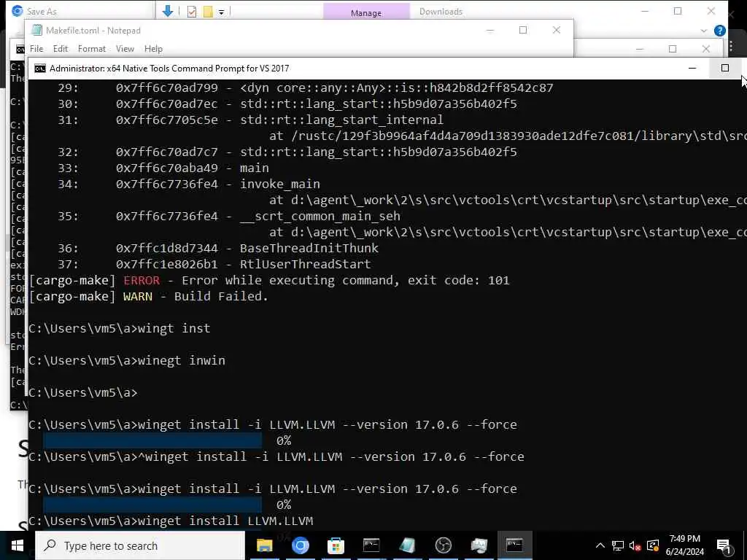The height and width of the screenshot is (560, 747).
Task: Click the yellow New Folder icon in Explorer
Action: click(208, 12)
